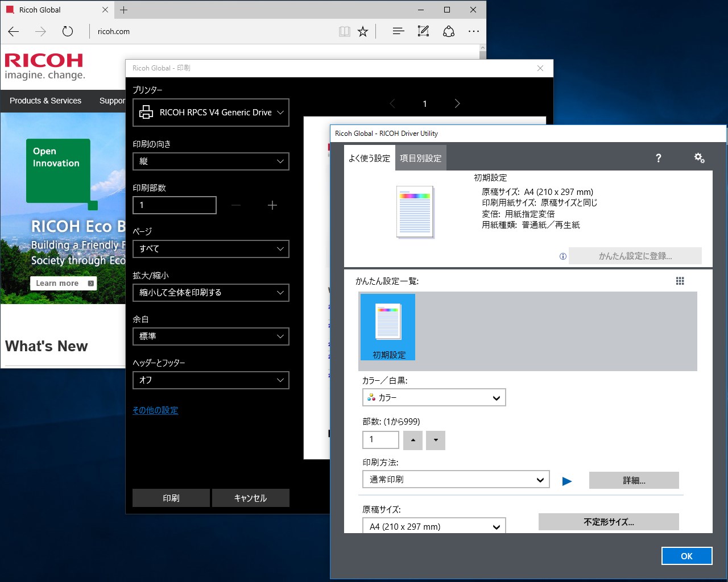
Task: Open help with the question mark icon
Action: [658, 158]
